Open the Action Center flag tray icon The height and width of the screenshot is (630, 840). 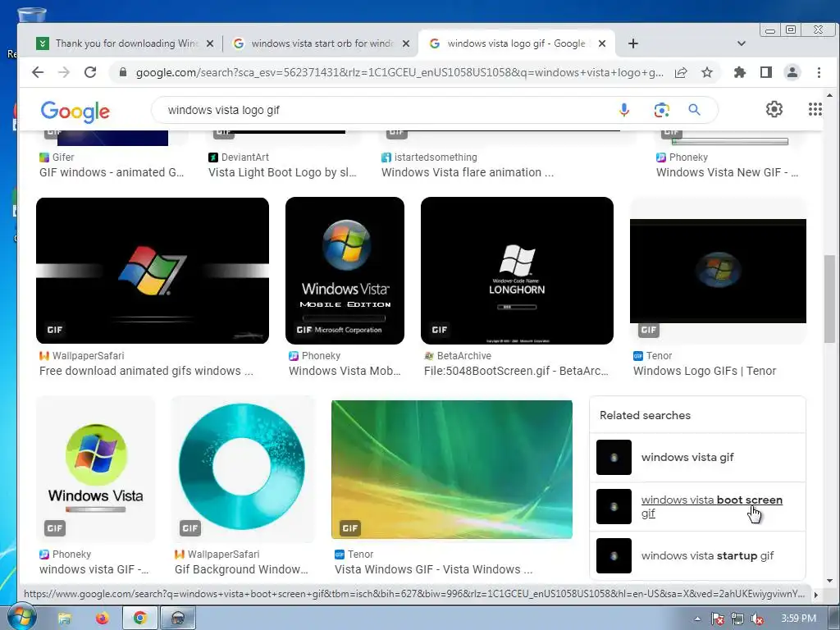coord(717,619)
